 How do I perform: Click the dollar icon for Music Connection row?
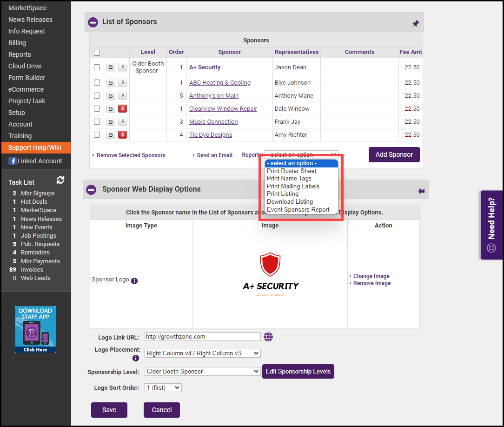click(x=122, y=122)
